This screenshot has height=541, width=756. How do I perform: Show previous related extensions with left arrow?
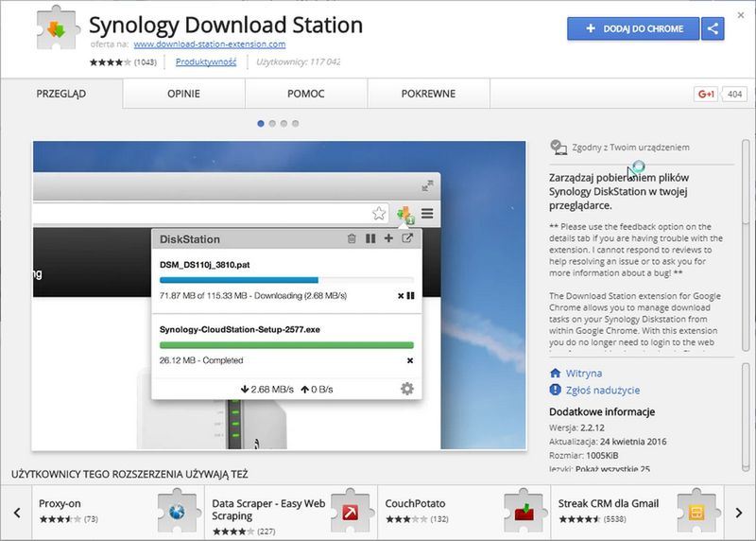point(17,513)
